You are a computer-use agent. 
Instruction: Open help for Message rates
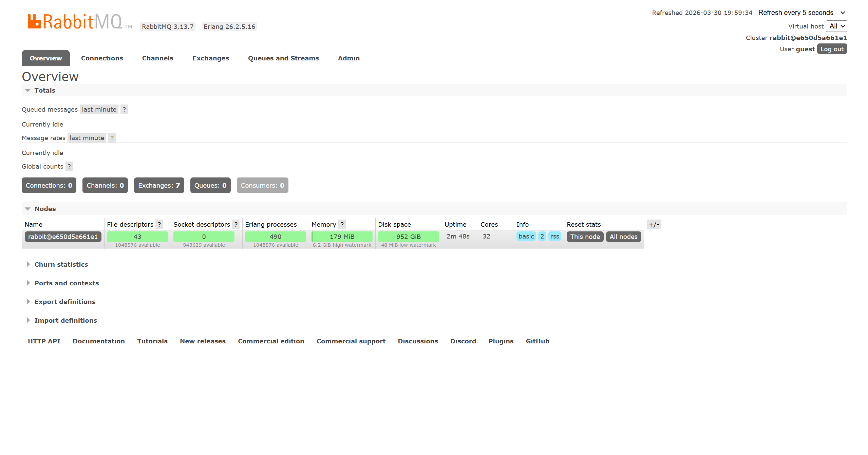point(112,138)
